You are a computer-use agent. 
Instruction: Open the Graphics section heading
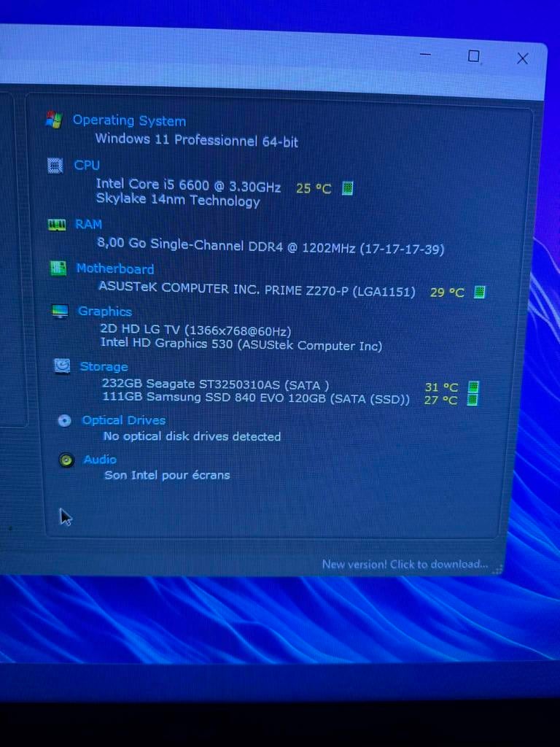coord(105,311)
